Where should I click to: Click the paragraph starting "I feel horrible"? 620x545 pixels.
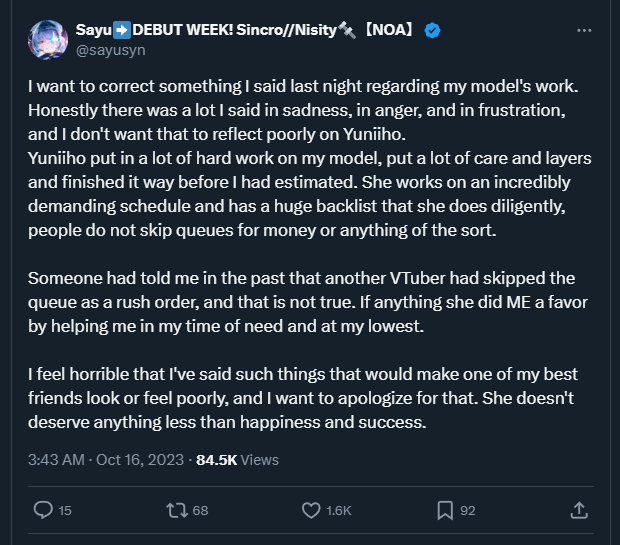coord(302,397)
